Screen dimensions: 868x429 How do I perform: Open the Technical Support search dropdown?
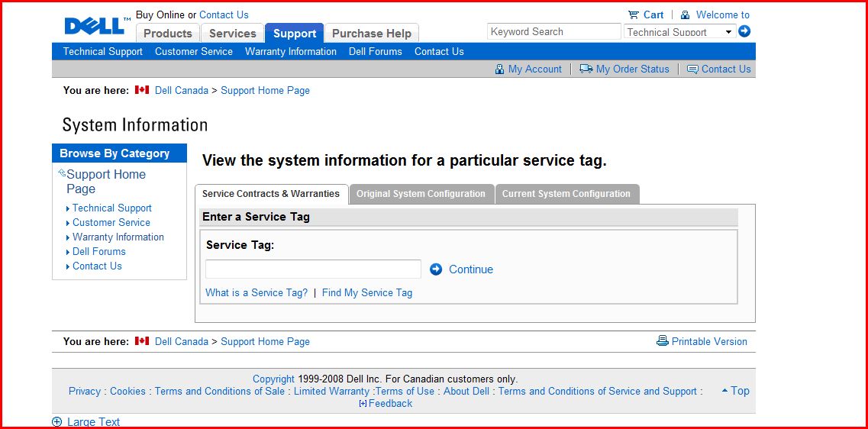[x=679, y=31]
